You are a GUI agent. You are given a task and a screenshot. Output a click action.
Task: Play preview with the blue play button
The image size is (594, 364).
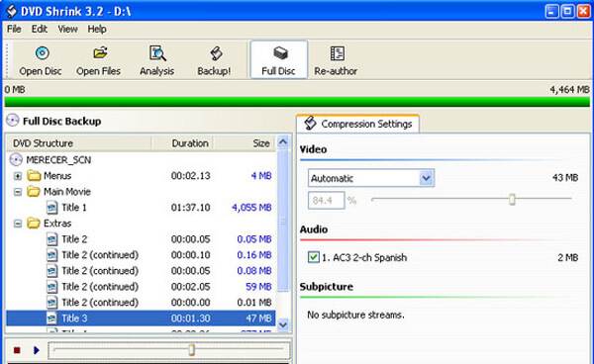37,350
